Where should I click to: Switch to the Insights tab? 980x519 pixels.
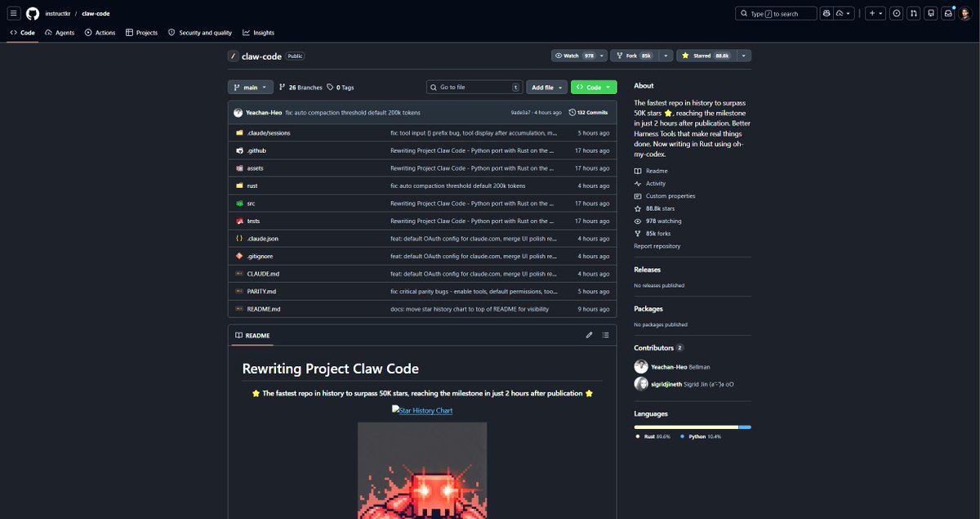pos(259,33)
